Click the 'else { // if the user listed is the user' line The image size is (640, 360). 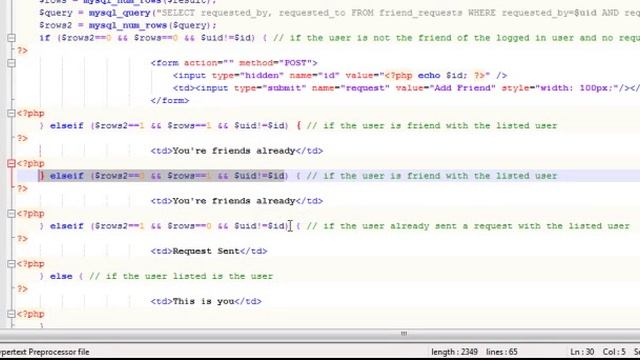click(x=156, y=276)
